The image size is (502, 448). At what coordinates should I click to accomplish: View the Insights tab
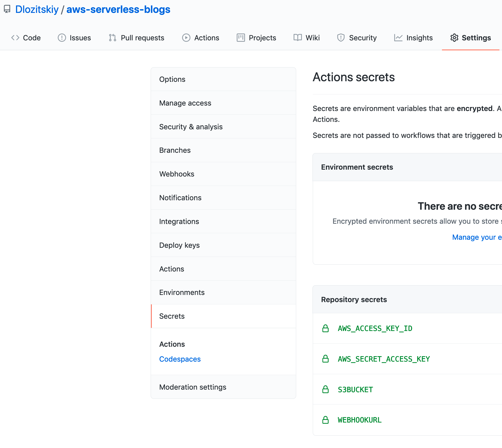[x=413, y=38]
